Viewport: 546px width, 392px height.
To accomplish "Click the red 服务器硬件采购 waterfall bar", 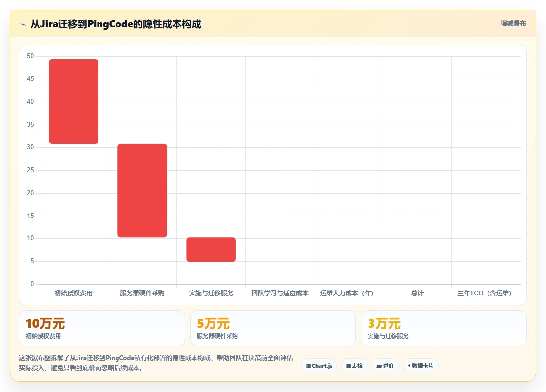I will (142, 191).
